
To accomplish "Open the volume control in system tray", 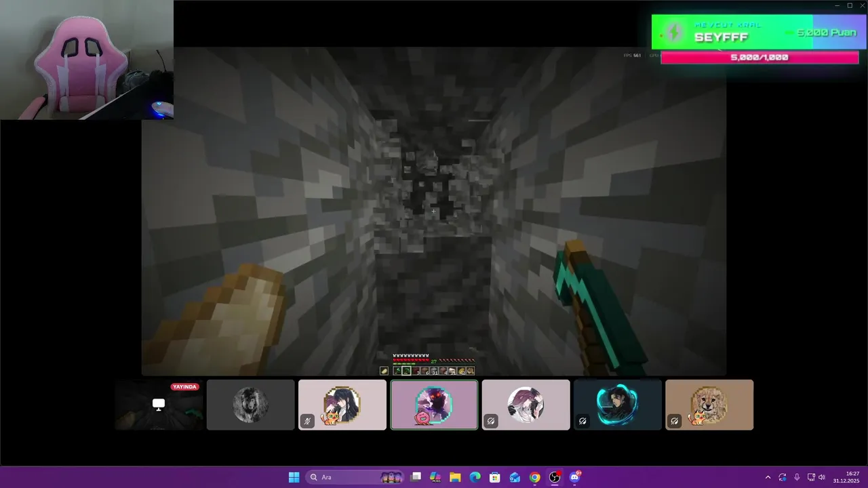I will pos(822,477).
